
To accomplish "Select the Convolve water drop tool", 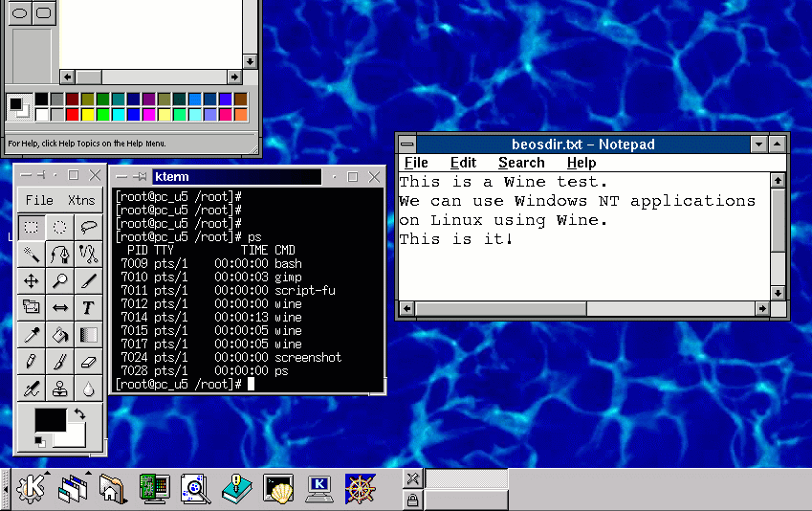I will [x=89, y=389].
